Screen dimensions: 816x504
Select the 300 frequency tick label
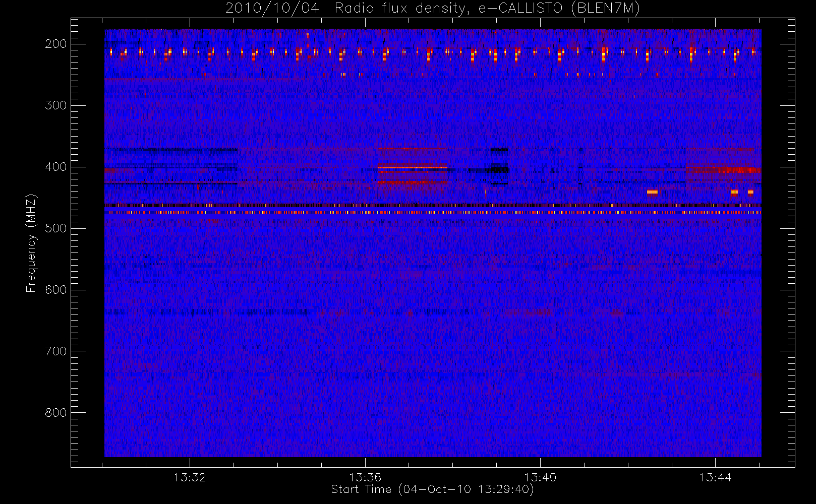tap(55, 105)
